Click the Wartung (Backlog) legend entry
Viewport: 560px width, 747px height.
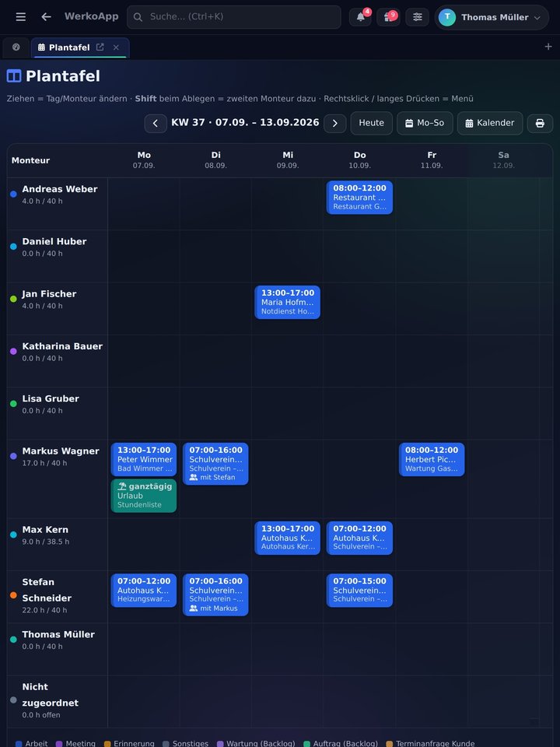(256, 744)
